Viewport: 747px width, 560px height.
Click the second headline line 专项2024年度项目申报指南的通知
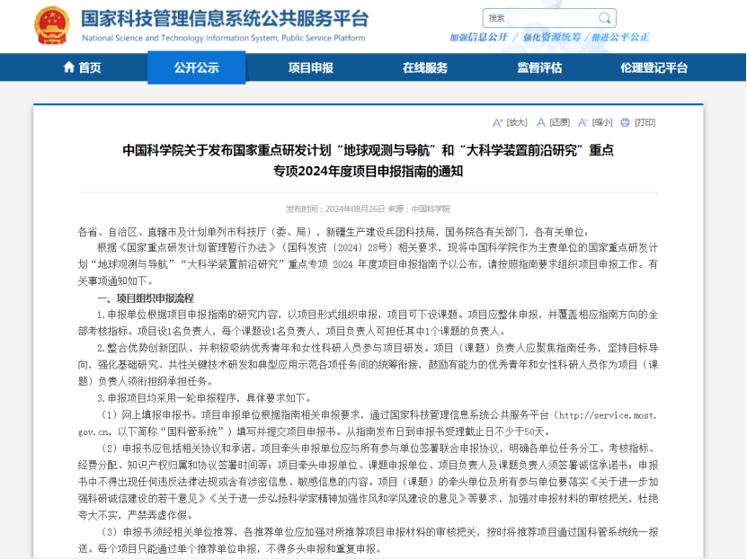[x=368, y=172]
